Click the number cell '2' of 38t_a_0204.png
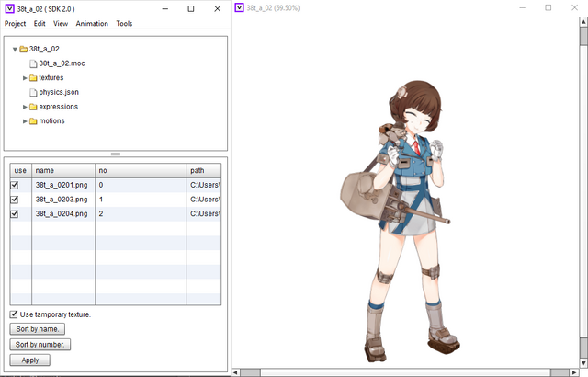Screen dimensions: 588x377 tap(141, 214)
